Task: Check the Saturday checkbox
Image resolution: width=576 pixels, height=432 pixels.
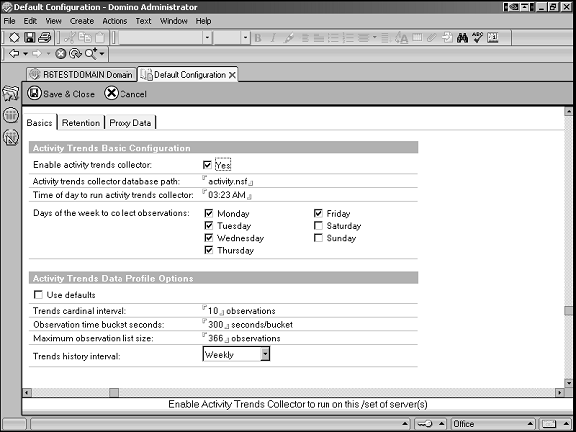Action: click(x=318, y=226)
